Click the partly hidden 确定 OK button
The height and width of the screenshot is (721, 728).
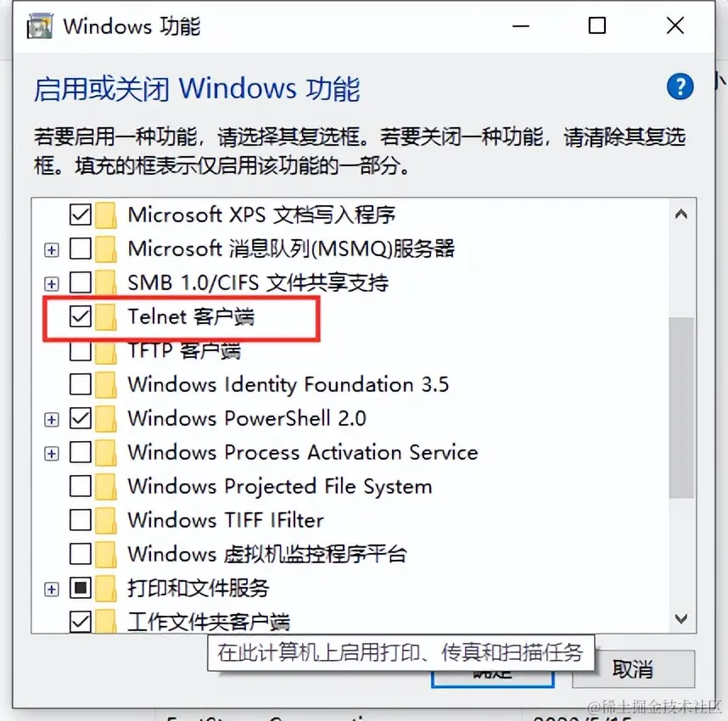pos(492,679)
